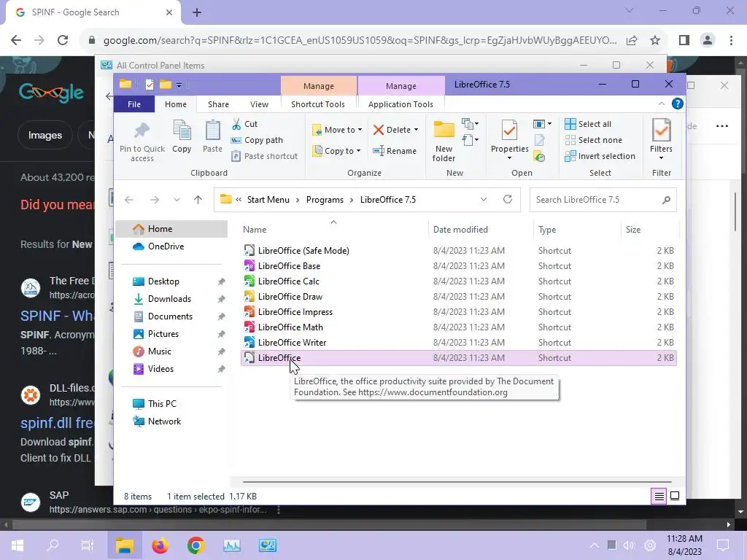
Task: Select LibreOffice Base shortcut
Action: pos(289,265)
